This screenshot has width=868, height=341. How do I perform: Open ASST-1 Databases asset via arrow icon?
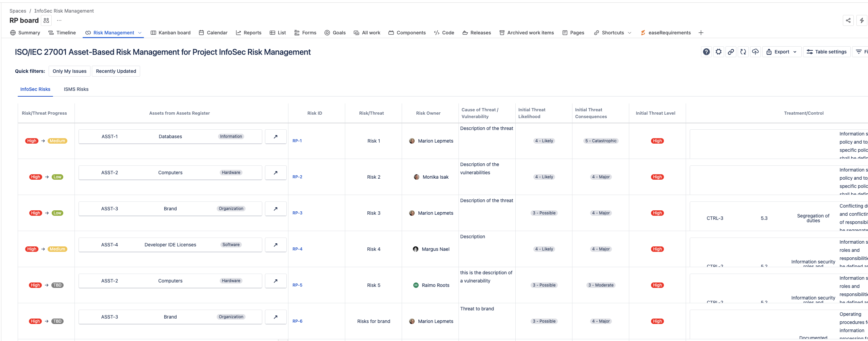(x=276, y=137)
